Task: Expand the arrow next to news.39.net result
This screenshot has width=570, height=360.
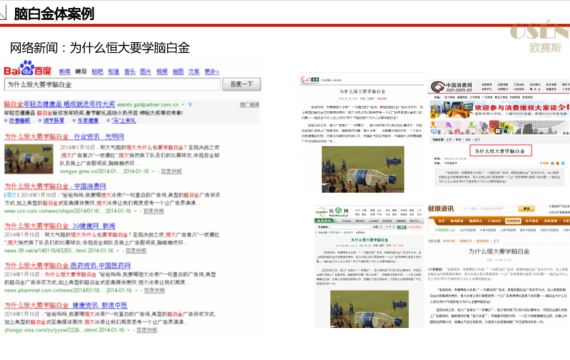Action: tap(118, 251)
